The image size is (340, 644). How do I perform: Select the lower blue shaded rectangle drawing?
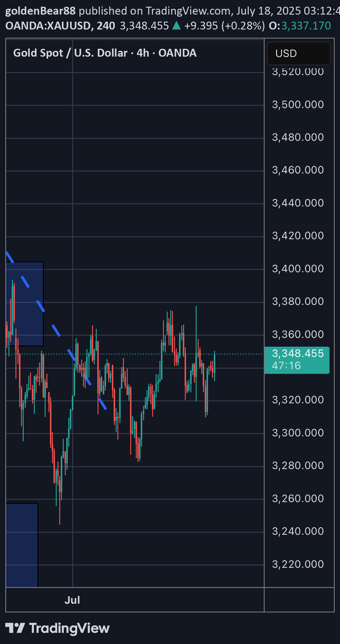22,545
